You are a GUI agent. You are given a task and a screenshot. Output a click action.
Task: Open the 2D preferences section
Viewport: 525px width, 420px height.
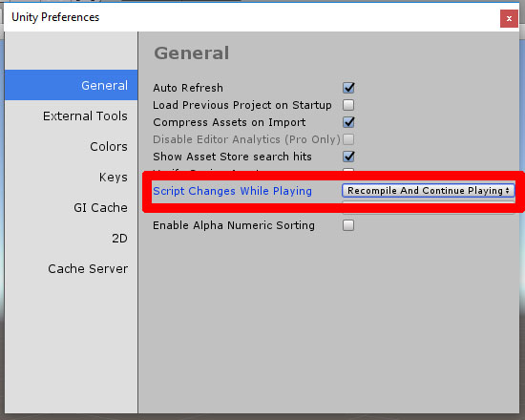pyautogui.click(x=119, y=238)
